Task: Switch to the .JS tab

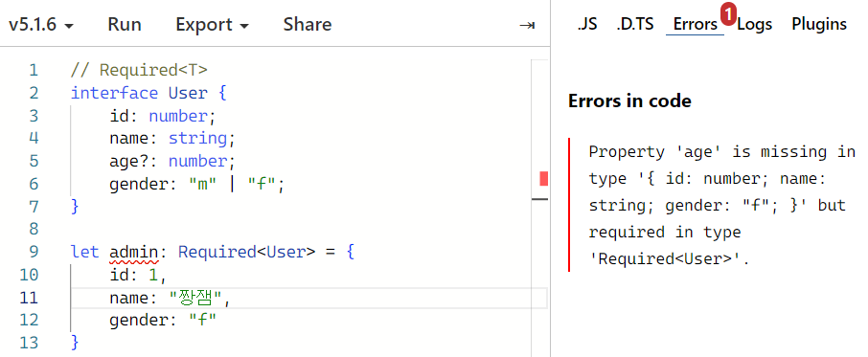Action: pyautogui.click(x=586, y=24)
